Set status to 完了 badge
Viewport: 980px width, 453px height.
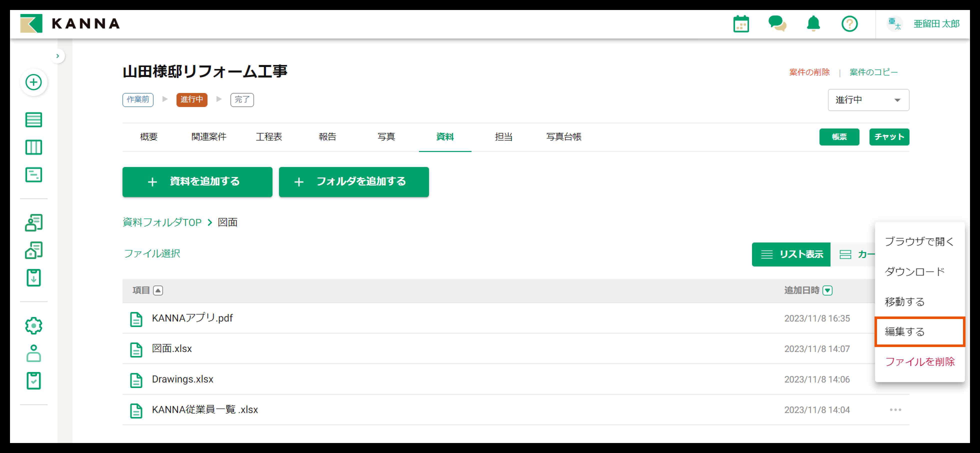[x=242, y=100]
